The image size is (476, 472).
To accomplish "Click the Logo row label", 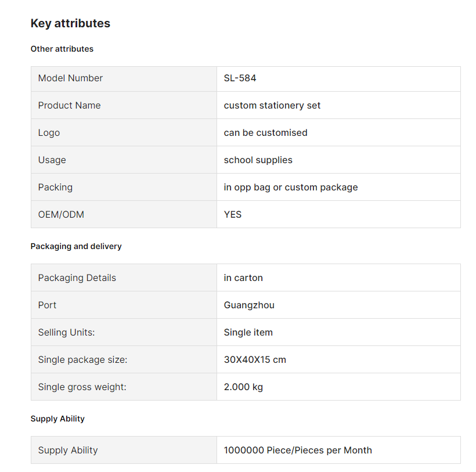I will tap(49, 133).
